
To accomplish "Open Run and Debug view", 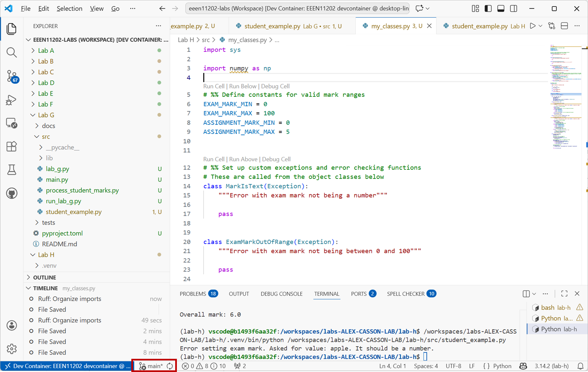I will coord(12,100).
